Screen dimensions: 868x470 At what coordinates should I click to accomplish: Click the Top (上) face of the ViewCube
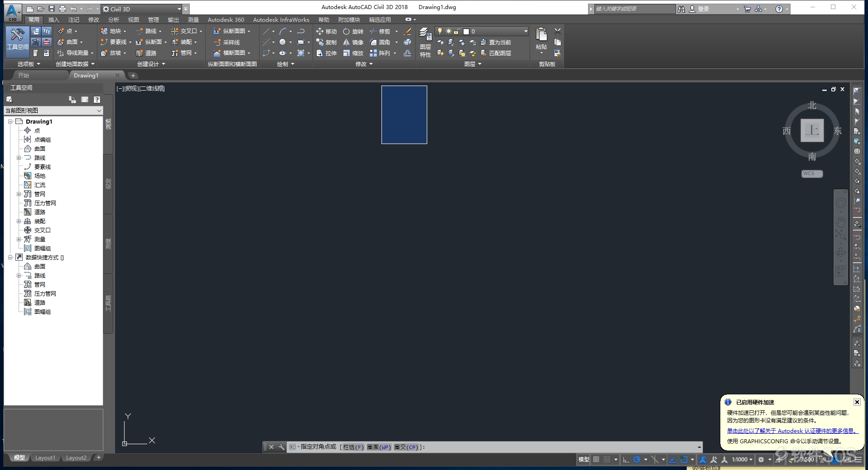pyautogui.click(x=812, y=130)
